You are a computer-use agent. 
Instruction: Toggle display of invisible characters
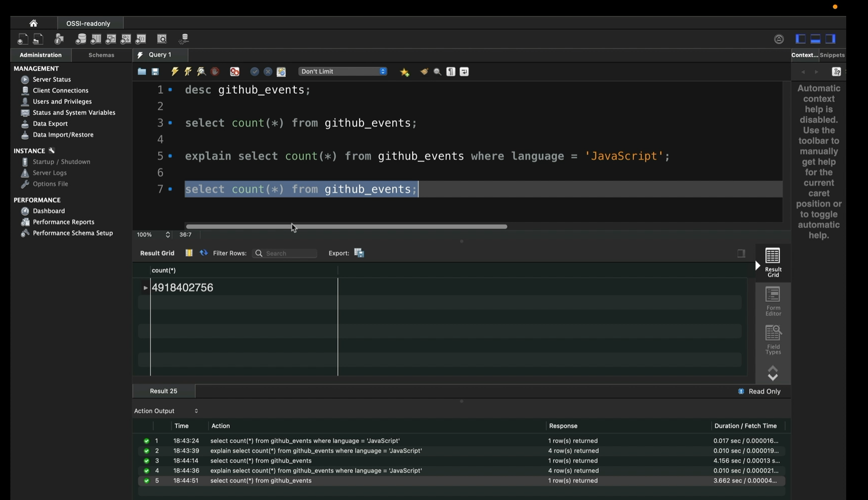click(x=451, y=71)
